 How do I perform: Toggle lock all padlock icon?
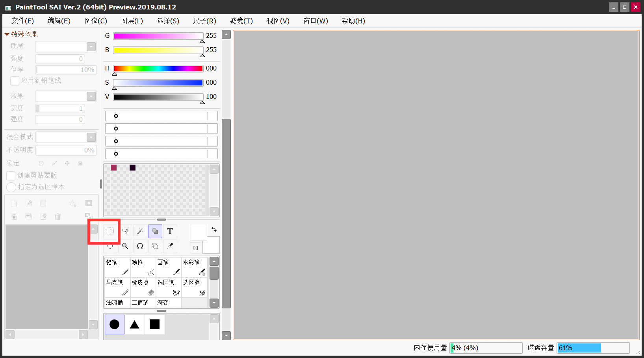coord(80,163)
